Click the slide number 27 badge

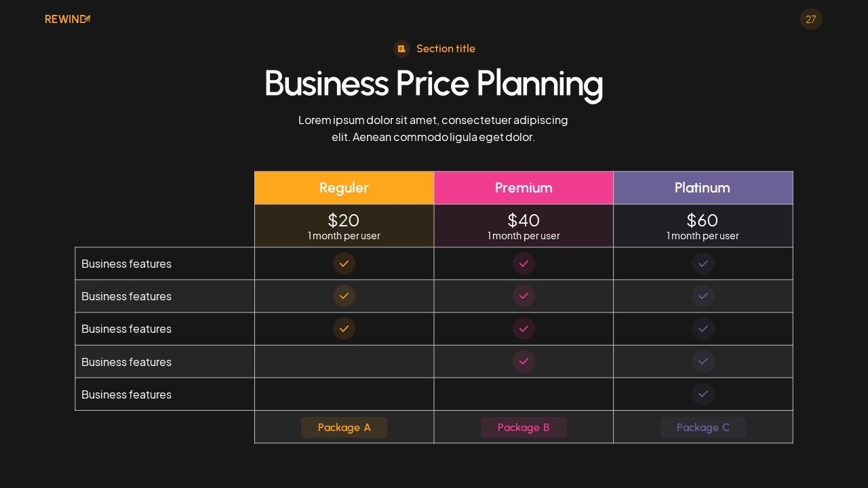click(x=811, y=19)
